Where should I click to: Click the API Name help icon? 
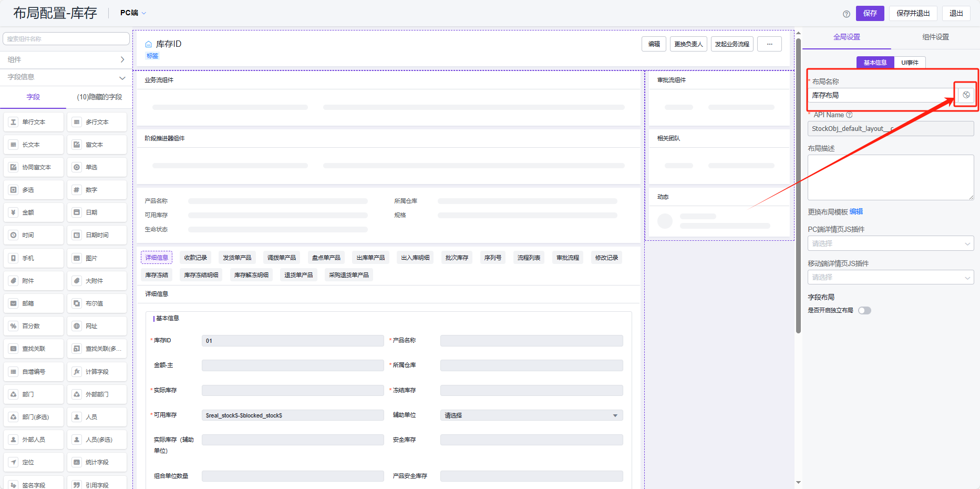click(849, 115)
